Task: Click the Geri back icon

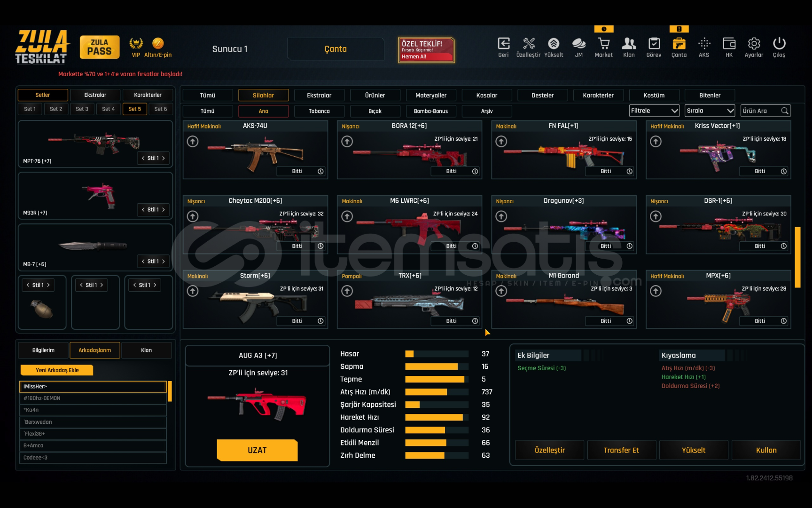Action: click(x=503, y=44)
